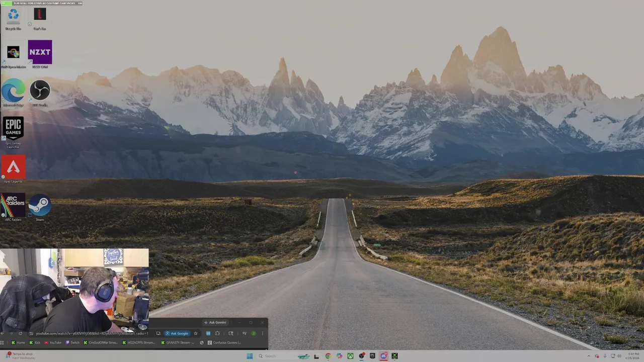Launch OBS Studio from the desktop
Viewport: 644px width, 362px height.
click(40, 94)
